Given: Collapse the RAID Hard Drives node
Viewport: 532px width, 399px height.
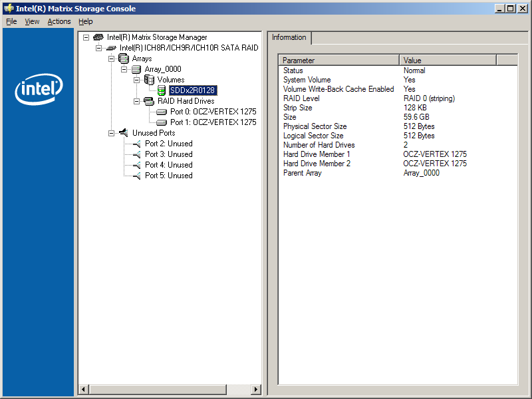Looking at the screenshot, I should 137,101.
